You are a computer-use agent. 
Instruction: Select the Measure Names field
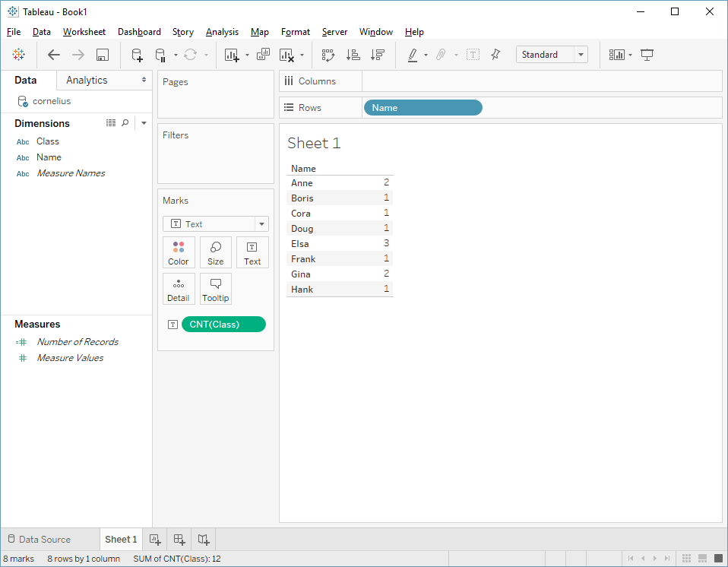coord(71,173)
